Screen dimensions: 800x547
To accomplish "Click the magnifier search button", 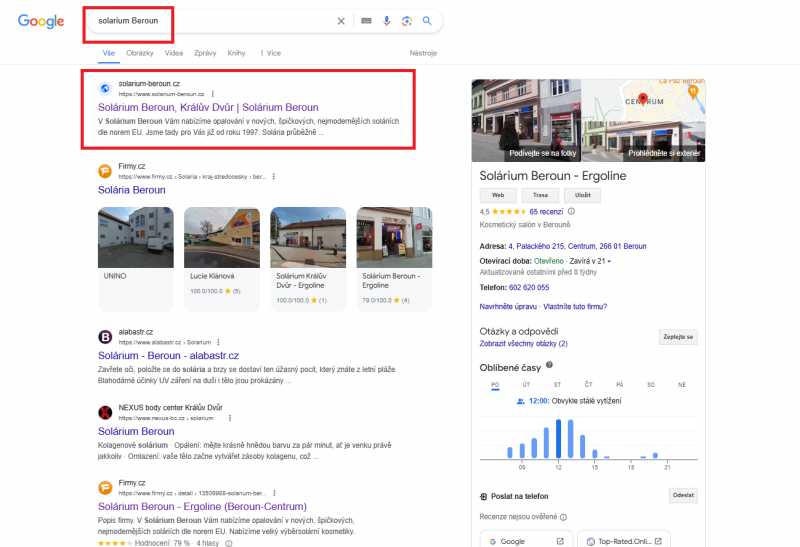I will point(427,21).
